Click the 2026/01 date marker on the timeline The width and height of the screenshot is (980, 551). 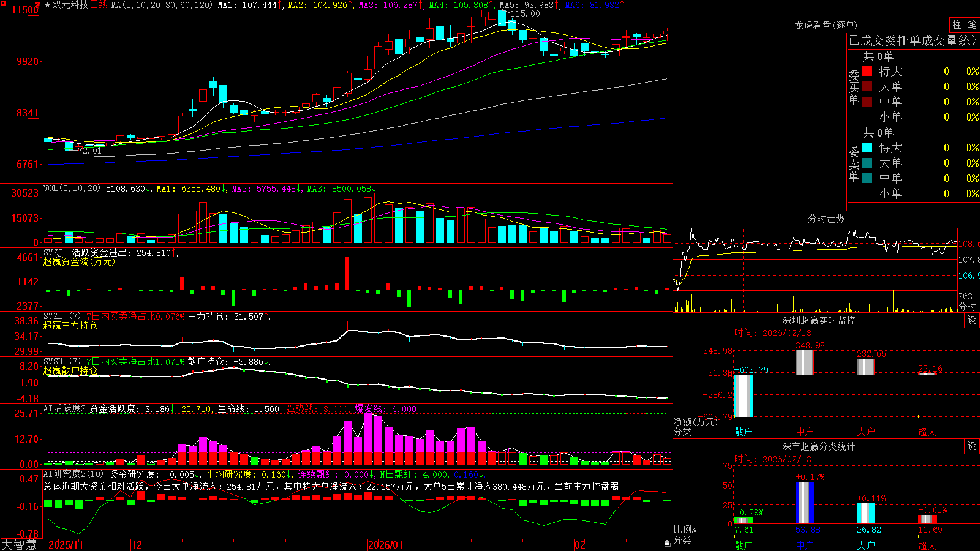pos(385,545)
